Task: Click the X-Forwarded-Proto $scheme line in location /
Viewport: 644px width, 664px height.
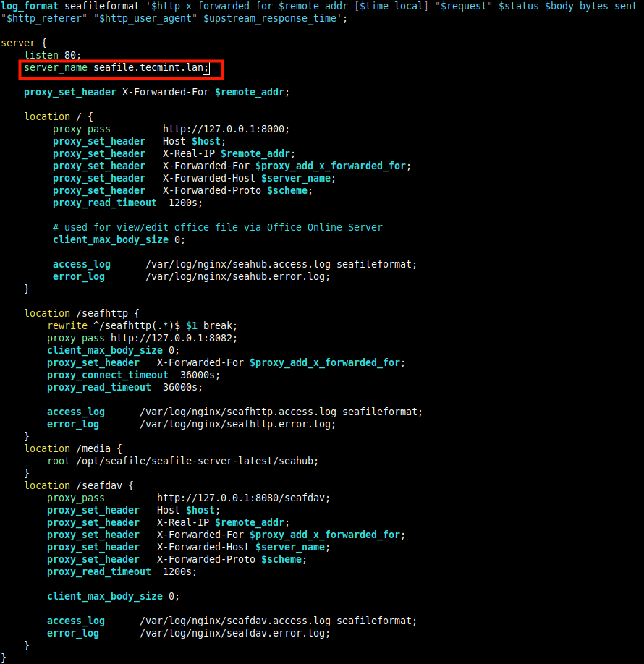Action: [182, 191]
